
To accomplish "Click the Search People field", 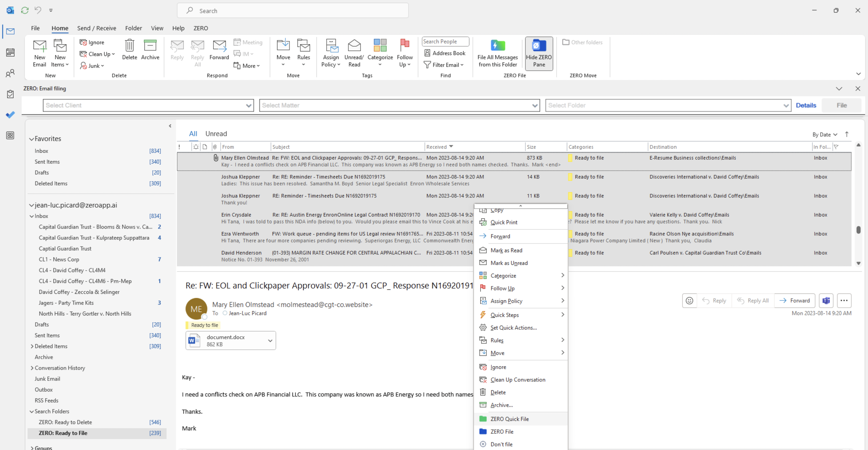I will pos(445,41).
